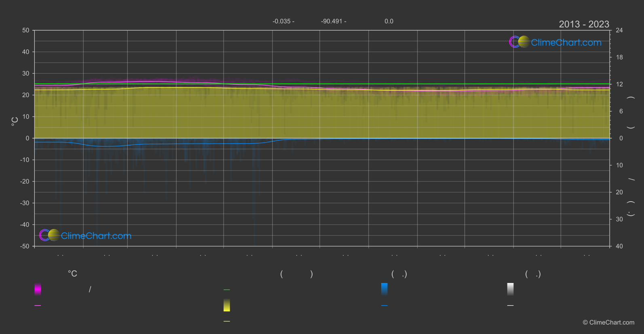Click the "18" tick on right axis
This screenshot has width=644, height=334.
619,57
